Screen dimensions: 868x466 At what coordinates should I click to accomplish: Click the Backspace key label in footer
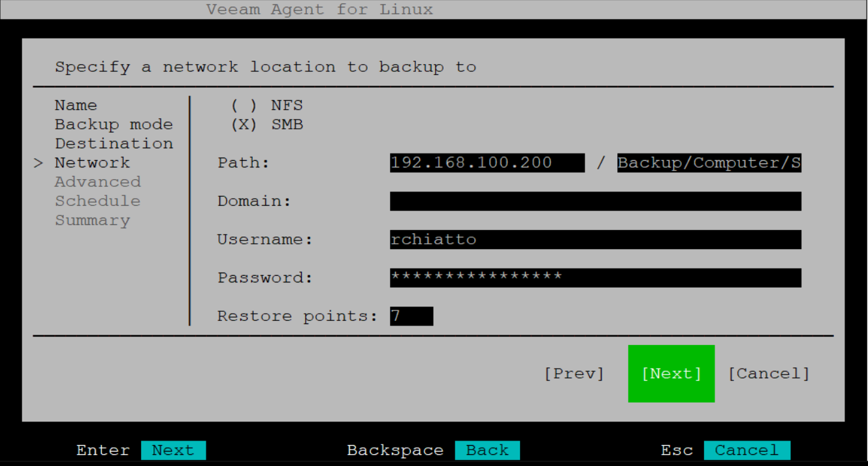tap(395, 450)
